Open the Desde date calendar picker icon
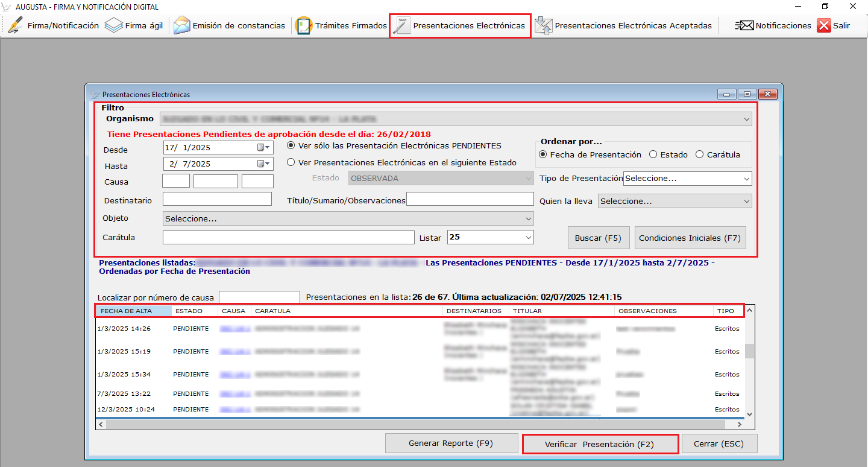The height and width of the screenshot is (467, 868). coord(264,147)
